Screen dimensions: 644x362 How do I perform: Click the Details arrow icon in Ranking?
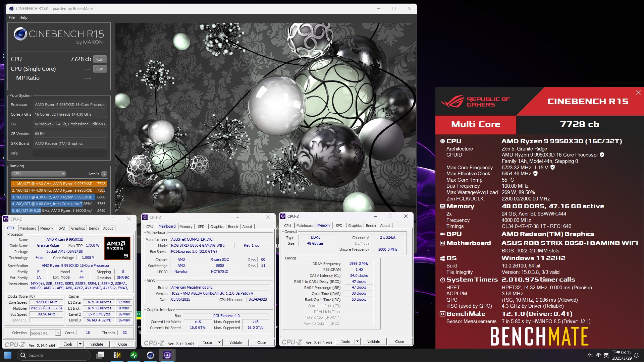pyautogui.click(x=104, y=174)
